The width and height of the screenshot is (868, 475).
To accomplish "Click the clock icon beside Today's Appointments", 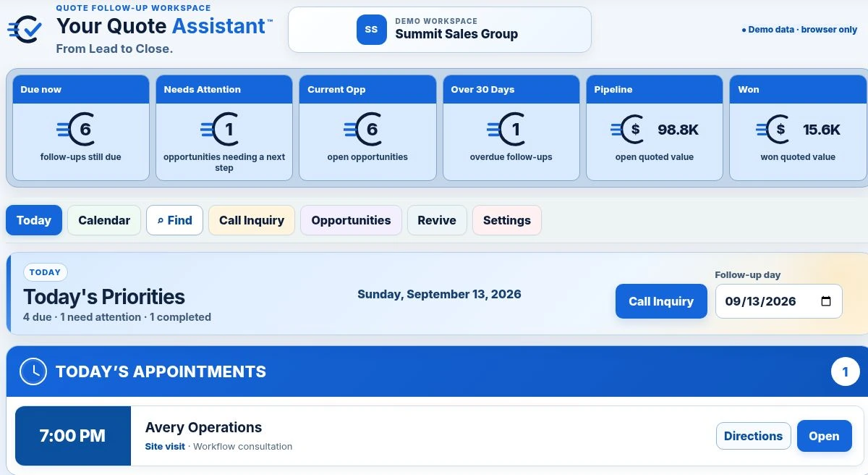I will (x=33, y=371).
